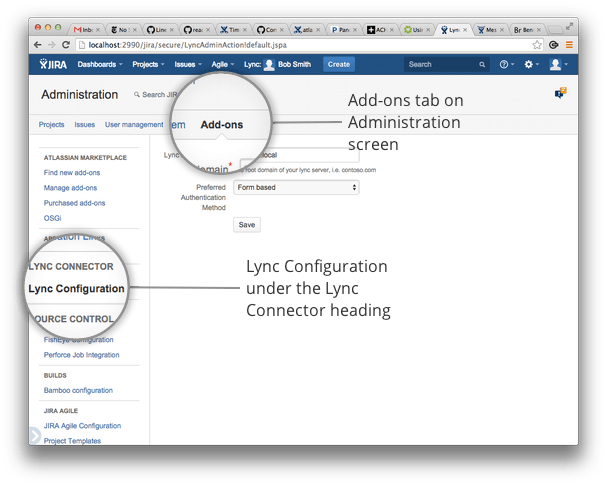The width and height of the screenshot is (609, 486).
Task: Click the Lync: Bob Smith status item
Action: (x=277, y=64)
